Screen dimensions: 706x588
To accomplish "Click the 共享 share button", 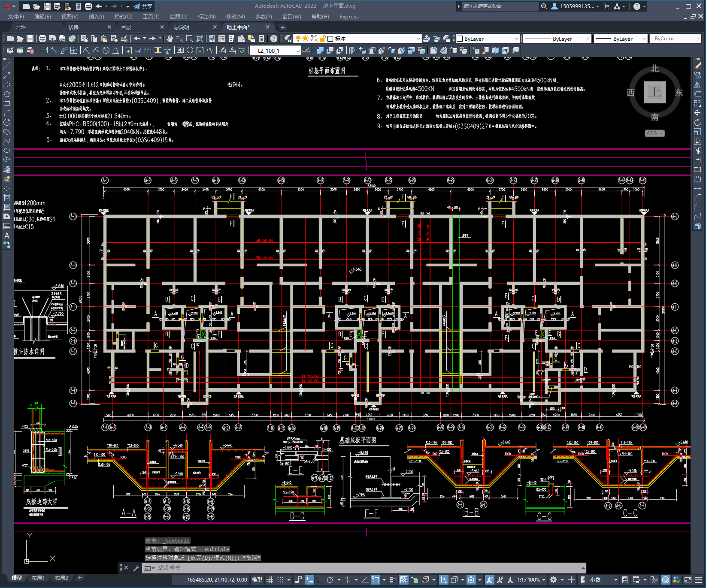I will (x=143, y=6).
